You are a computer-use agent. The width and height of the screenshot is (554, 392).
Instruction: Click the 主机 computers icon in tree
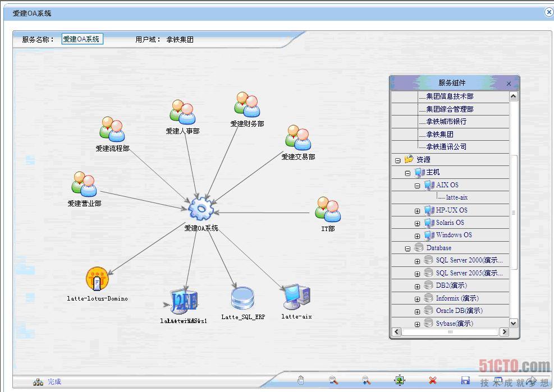point(419,172)
